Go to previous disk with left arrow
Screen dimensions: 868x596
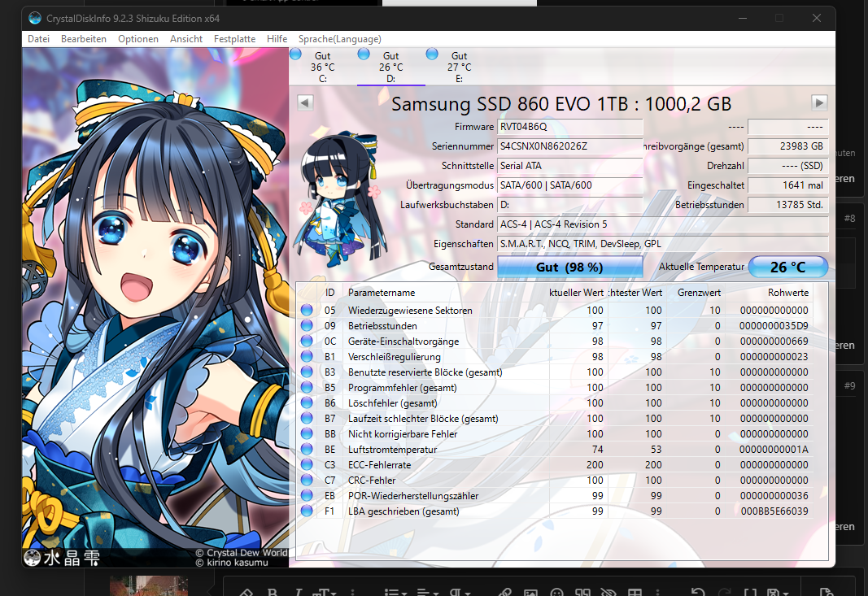305,102
